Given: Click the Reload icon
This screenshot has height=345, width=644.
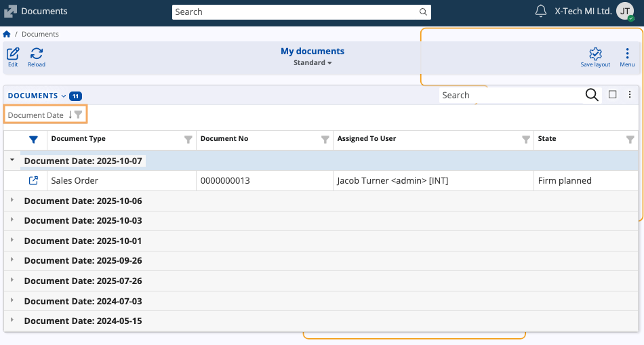Looking at the screenshot, I should 37,54.
